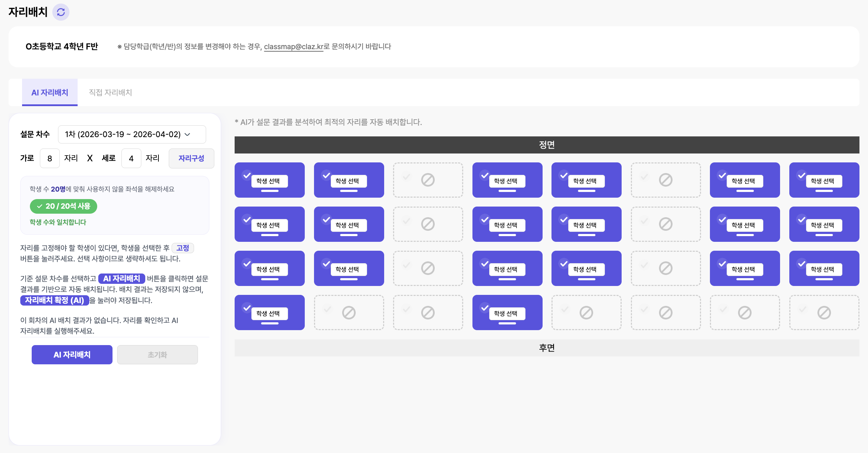Enable the faded checkmark in row 4, column 2
This screenshot has width=868, height=453.
(x=327, y=309)
